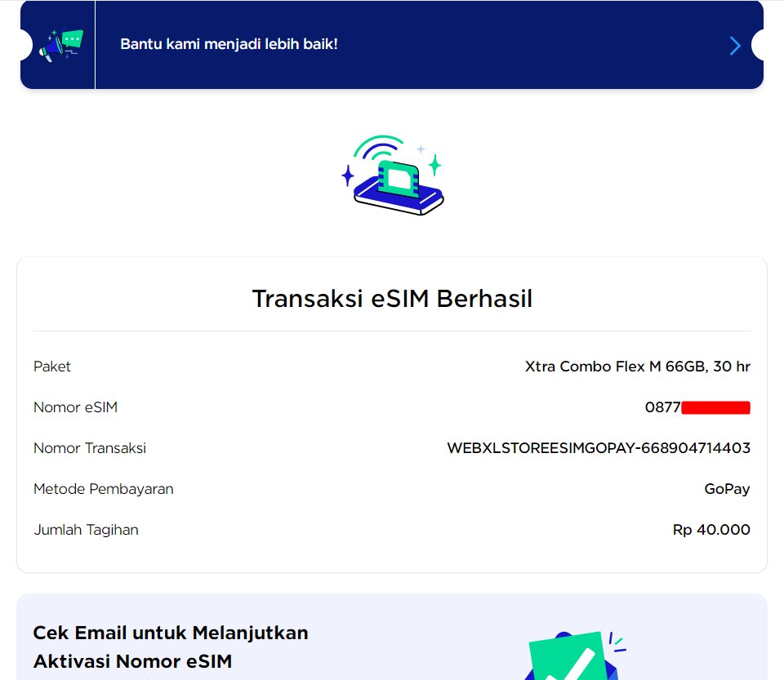Screen dimensions: 784x680
Task: Click the megaphone feedback icon
Action: click(61, 46)
